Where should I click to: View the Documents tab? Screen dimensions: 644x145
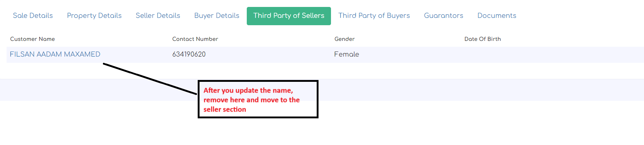pos(497,16)
